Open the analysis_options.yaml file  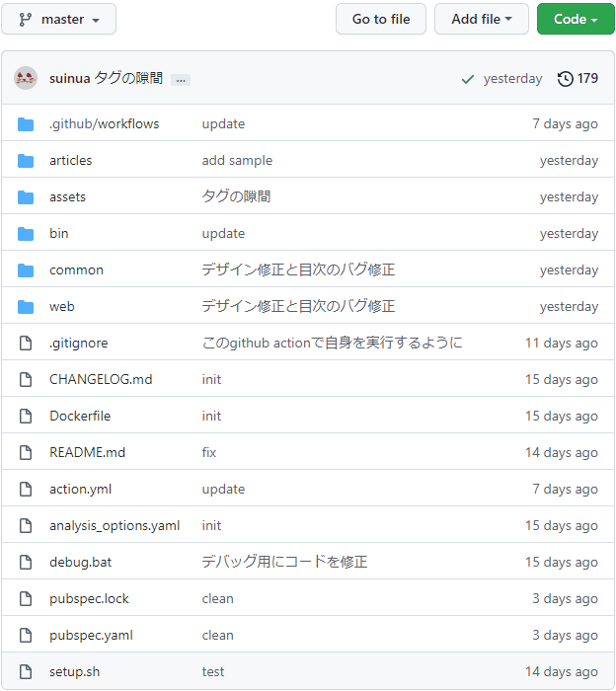point(115,526)
